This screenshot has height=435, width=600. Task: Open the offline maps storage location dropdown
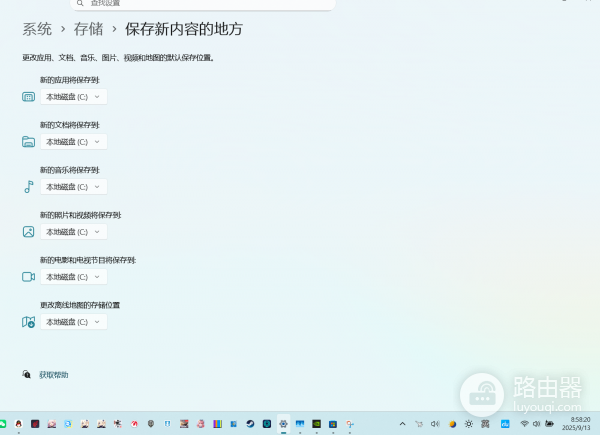pyautogui.click(x=73, y=322)
